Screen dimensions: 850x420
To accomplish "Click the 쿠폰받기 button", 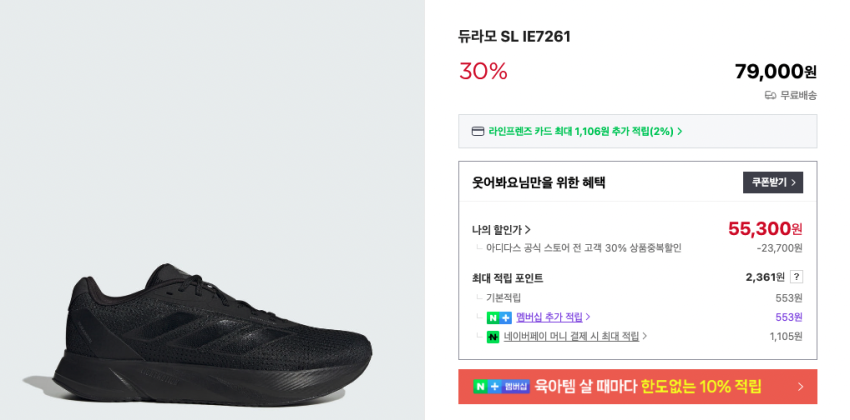I will [x=772, y=182].
